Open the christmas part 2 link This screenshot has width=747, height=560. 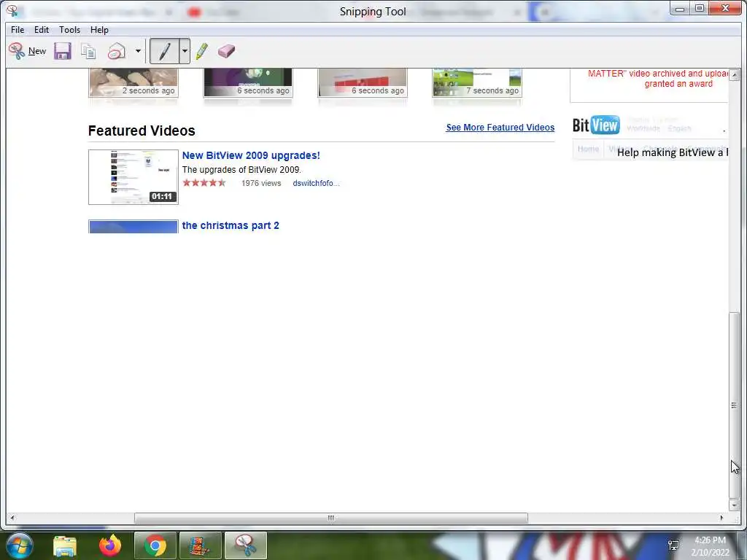pyautogui.click(x=231, y=225)
